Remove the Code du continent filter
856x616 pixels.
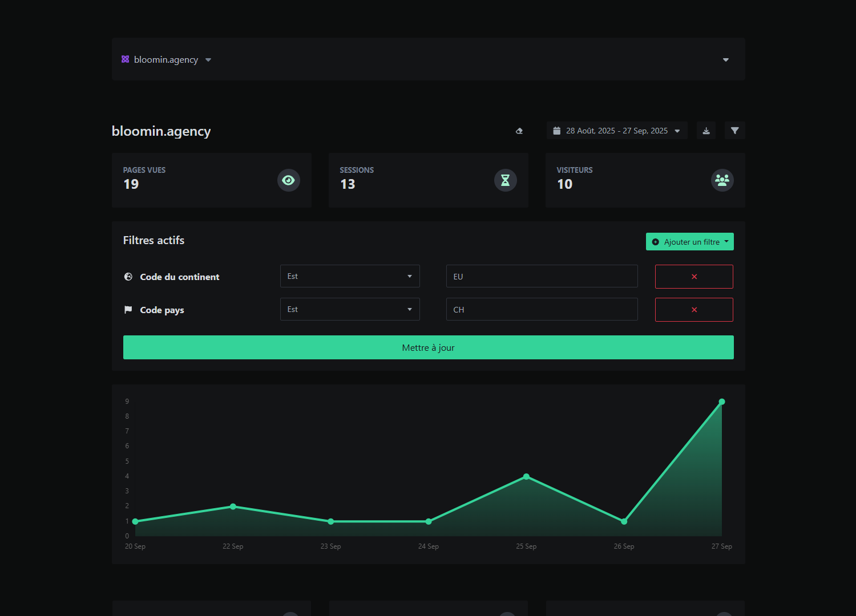click(694, 277)
